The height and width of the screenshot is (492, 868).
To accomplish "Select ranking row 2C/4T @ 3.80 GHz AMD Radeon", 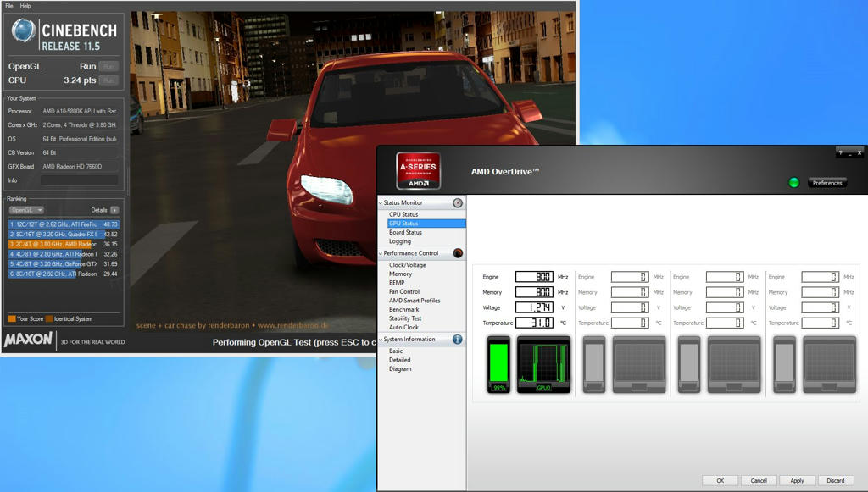I will 64,245.
